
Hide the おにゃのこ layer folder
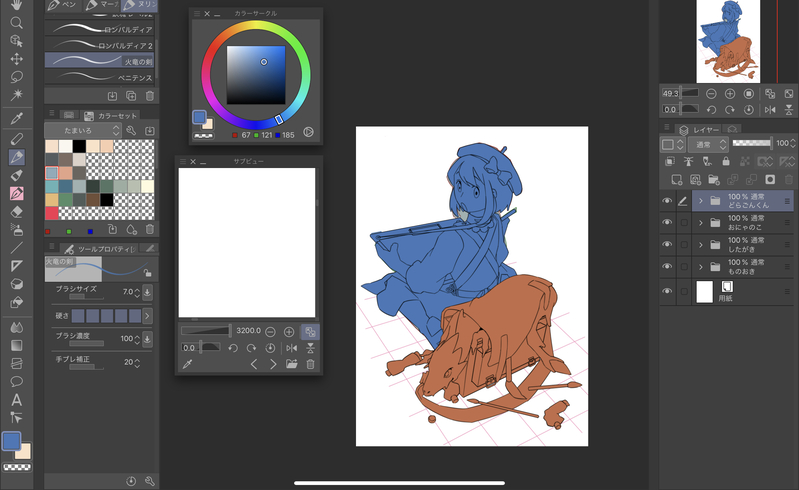(667, 222)
